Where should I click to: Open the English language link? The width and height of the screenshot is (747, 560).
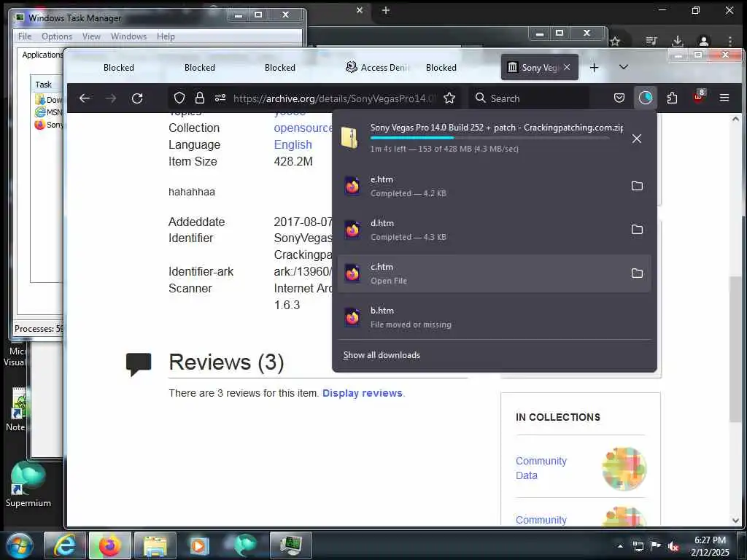[x=293, y=145]
